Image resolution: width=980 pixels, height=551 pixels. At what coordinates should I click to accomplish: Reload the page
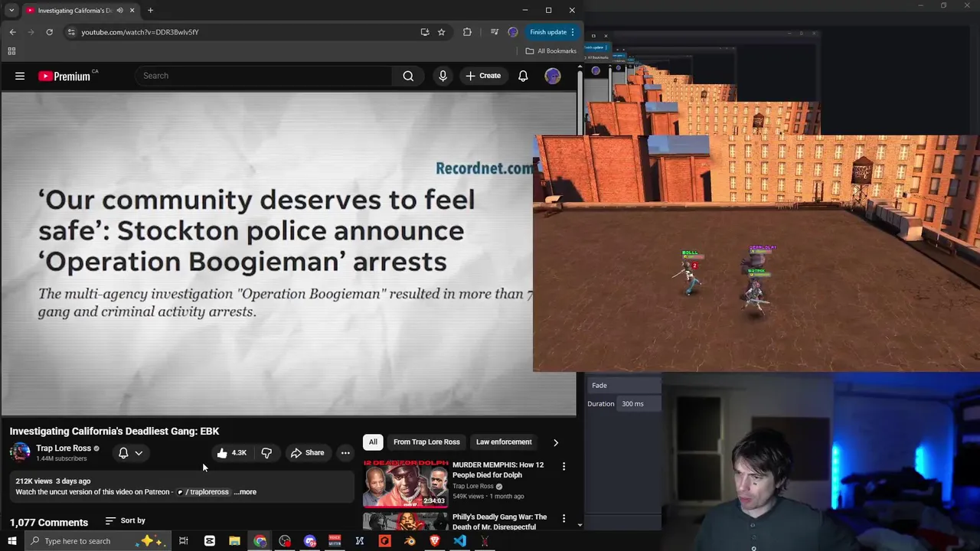[49, 32]
